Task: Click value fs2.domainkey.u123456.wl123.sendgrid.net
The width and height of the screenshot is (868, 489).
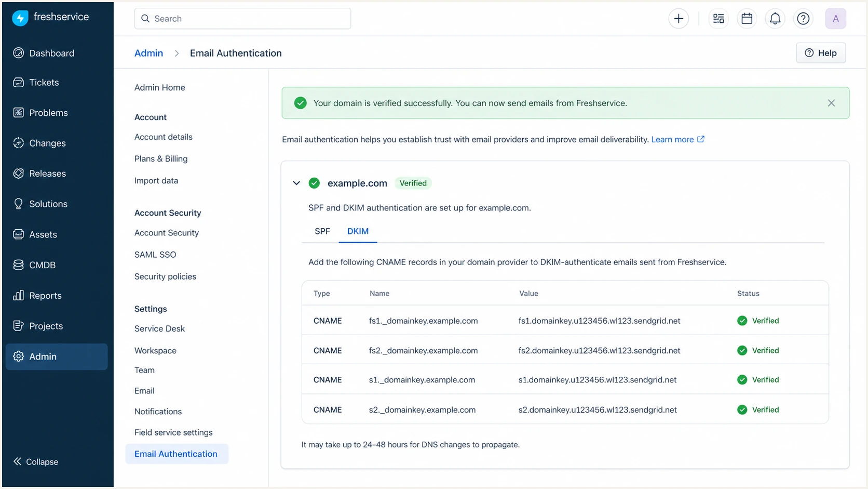Action: point(599,350)
